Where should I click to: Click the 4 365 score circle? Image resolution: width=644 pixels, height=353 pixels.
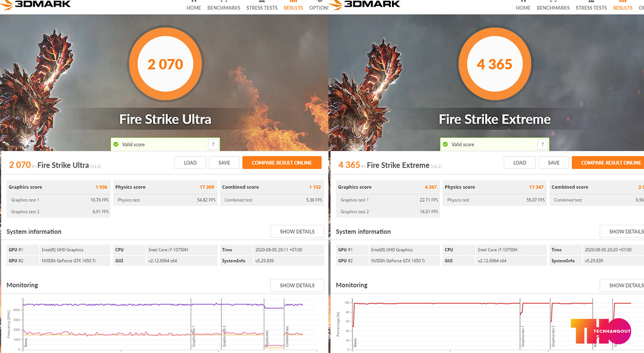[494, 65]
